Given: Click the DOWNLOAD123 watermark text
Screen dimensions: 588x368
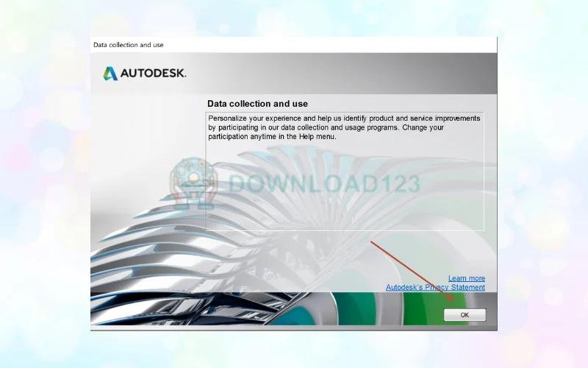Looking at the screenshot, I should pyautogui.click(x=323, y=183).
